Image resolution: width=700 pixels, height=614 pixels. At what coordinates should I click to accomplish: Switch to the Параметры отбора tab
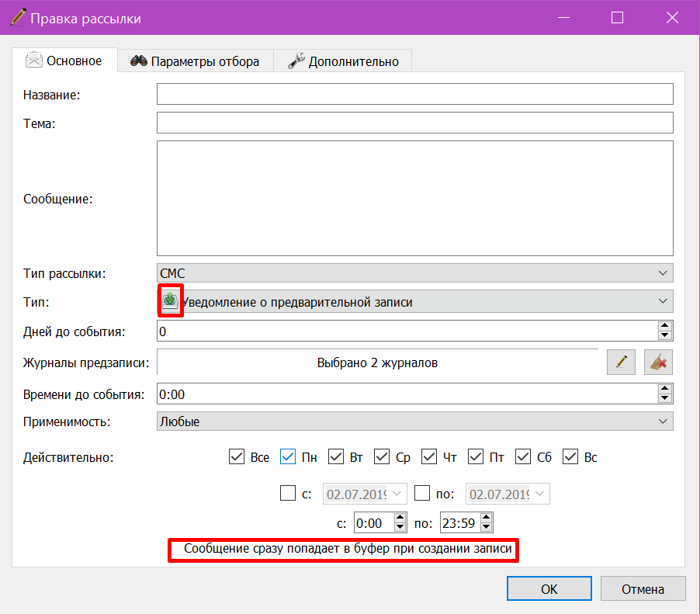(195, 61)
